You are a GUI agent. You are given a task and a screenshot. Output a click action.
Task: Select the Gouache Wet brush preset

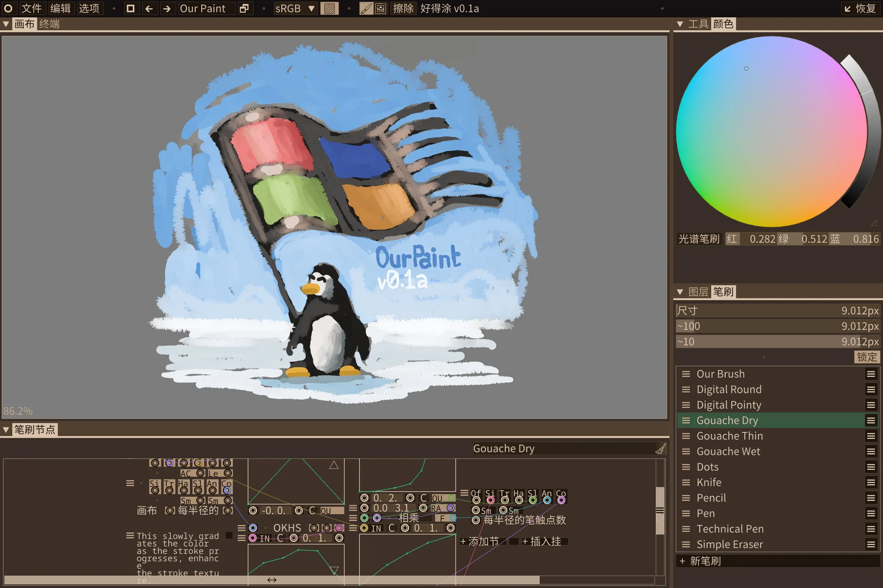(x=728, y=451)
